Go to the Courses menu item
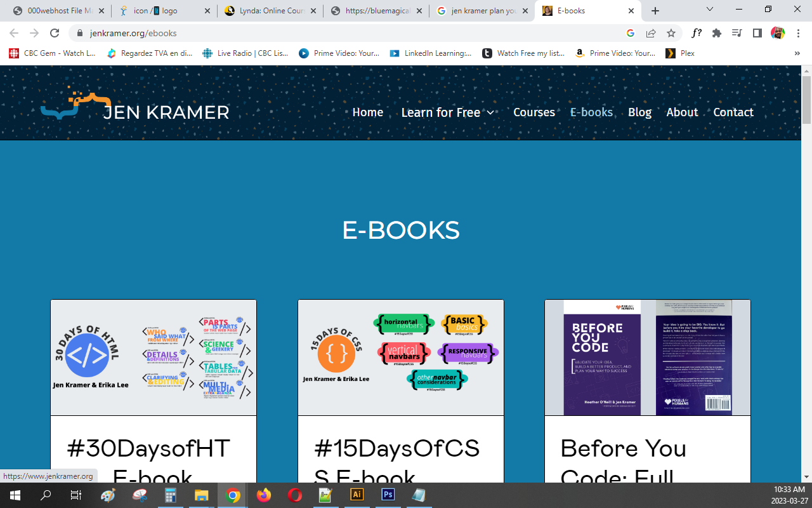 pyautogui.click(x=534, y=112)
